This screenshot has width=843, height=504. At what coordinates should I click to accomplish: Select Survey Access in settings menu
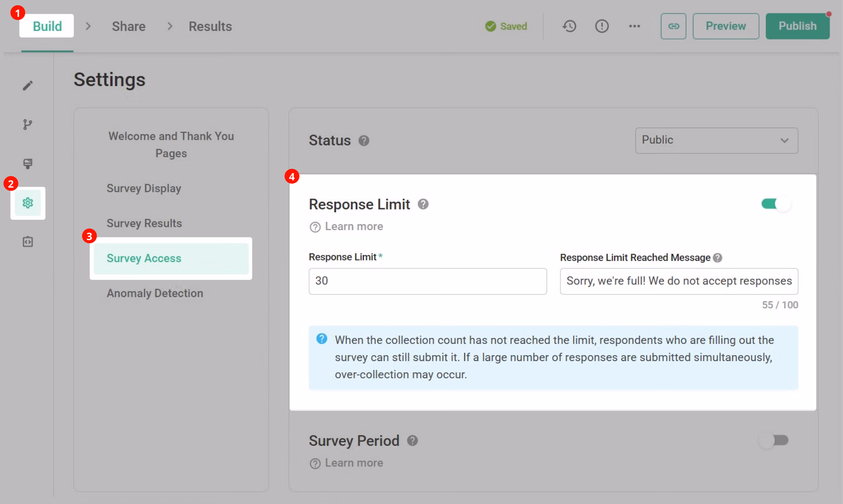tap(171, 259)
